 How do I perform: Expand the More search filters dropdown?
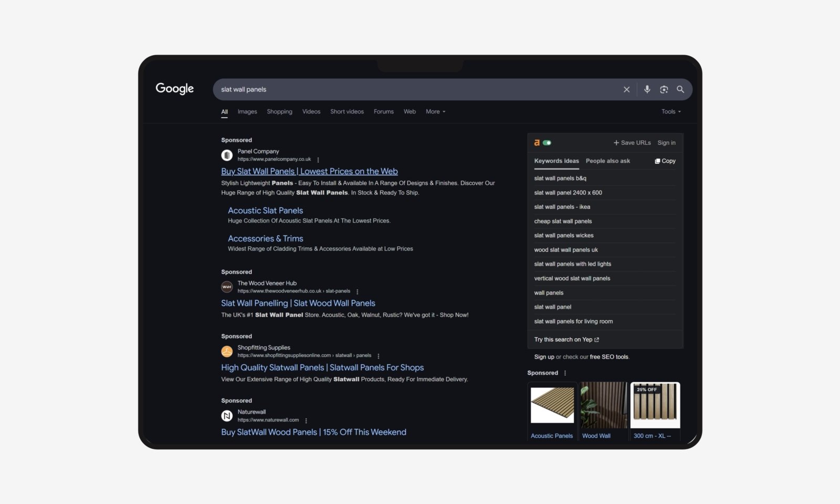coord(436,112)
